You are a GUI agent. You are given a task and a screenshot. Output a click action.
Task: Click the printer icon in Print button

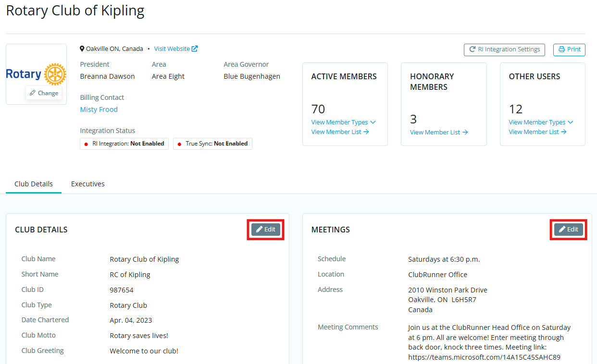pyautogui.click(x=561, y=49)
